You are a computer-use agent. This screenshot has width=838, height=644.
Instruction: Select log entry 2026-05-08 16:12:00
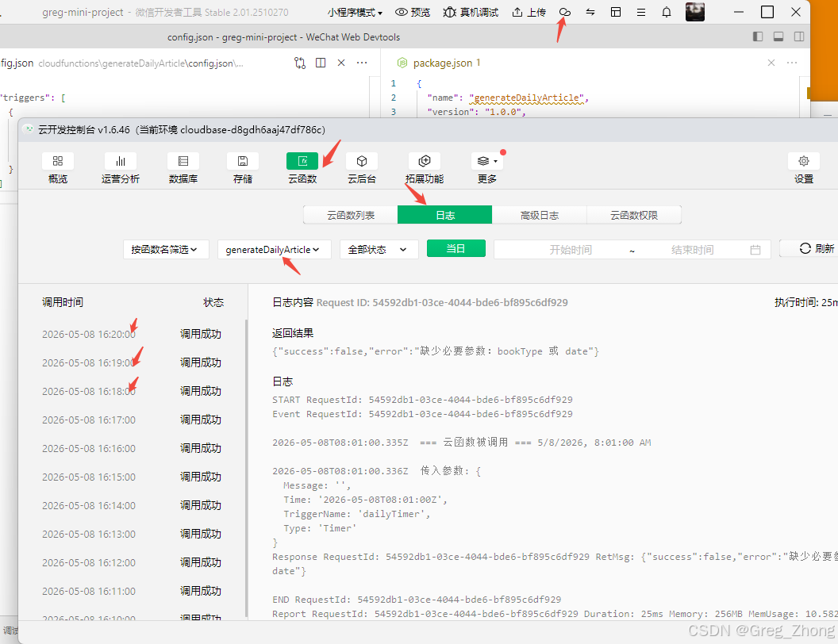(133, 562)
